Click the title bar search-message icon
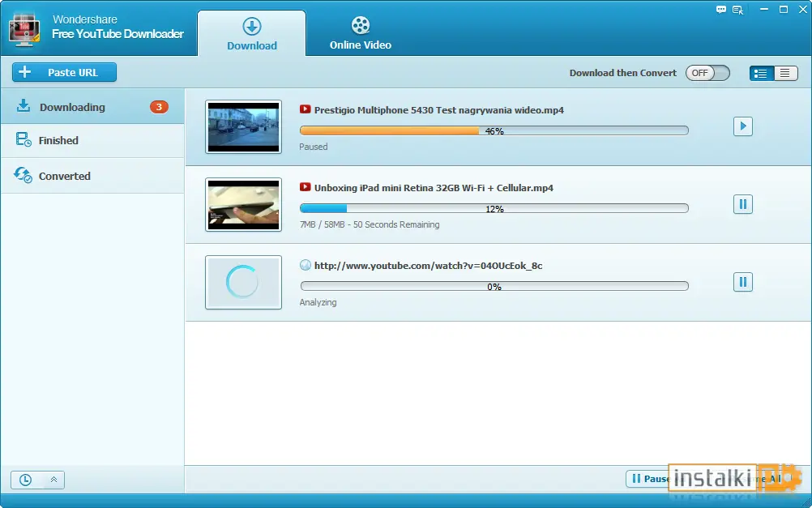 click(x=738, y=10)
